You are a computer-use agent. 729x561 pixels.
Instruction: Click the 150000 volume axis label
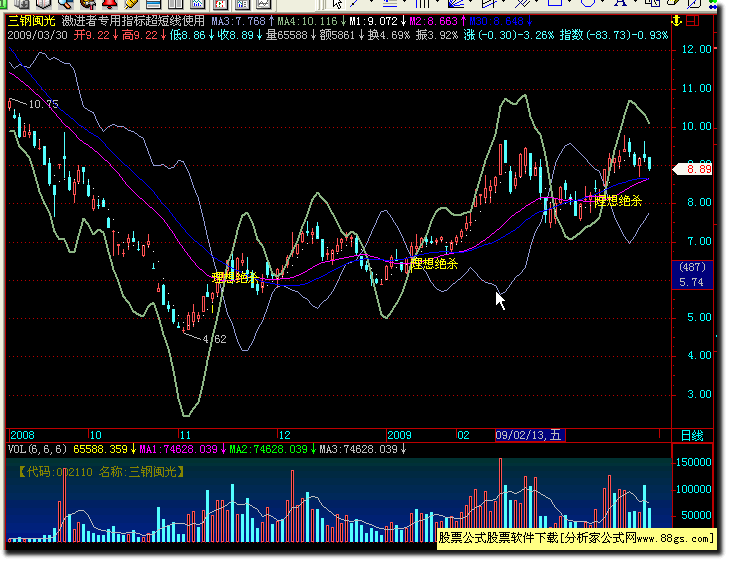693,462
